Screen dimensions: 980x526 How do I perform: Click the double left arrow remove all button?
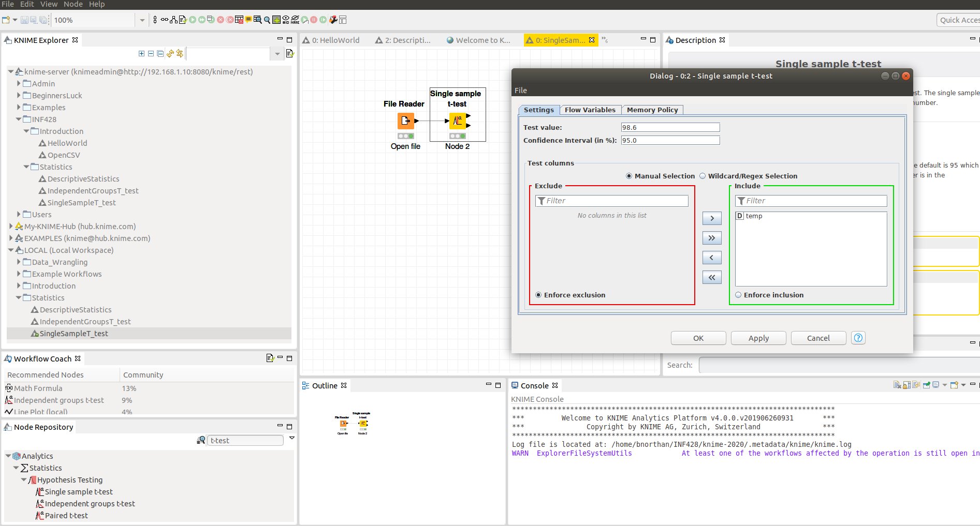712,277
